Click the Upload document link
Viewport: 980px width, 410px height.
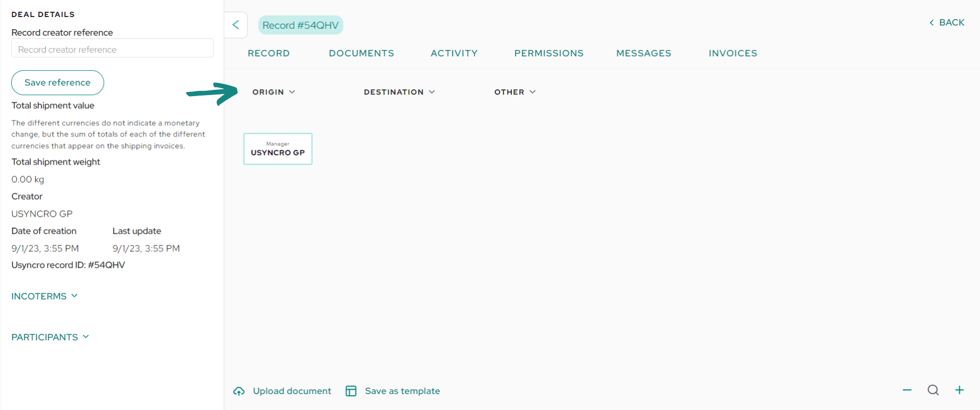point(291,391)
